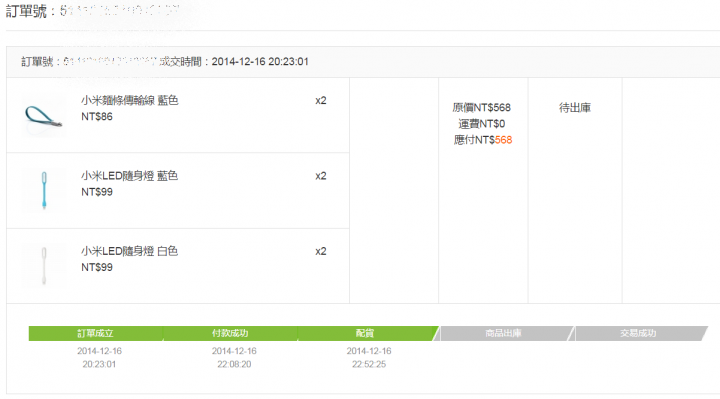Click the gray 商品出庫 progress step
The width and height of the screenshot is (720, 399).
pos(503,333)
